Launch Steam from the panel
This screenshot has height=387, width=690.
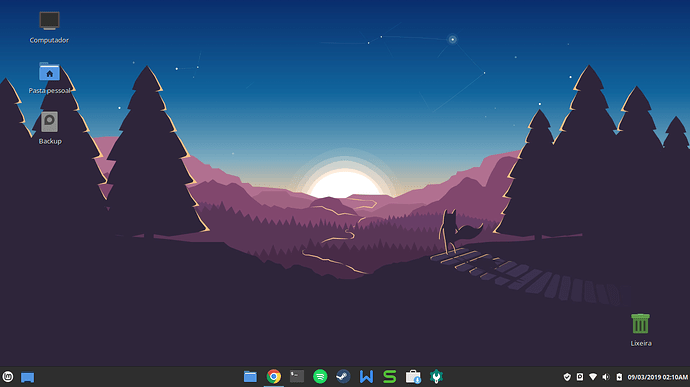point(343,377)
